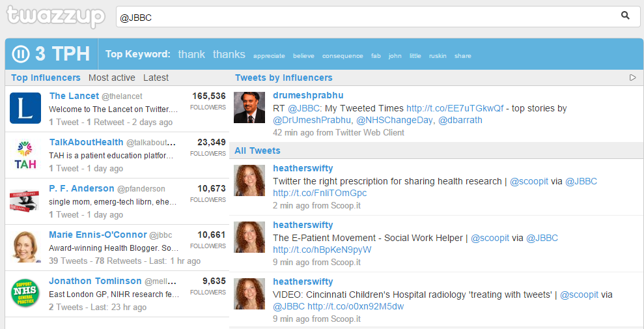Click the @DrUmeshPrabhu mention
This screenshot has height=329, width=644.
(x=312, y=121)
